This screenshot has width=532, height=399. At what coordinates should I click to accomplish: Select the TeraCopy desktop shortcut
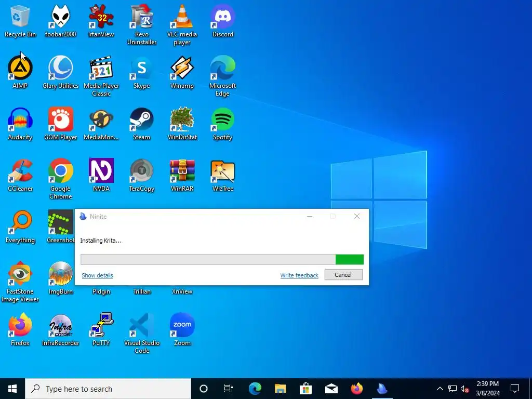(141, 175)
